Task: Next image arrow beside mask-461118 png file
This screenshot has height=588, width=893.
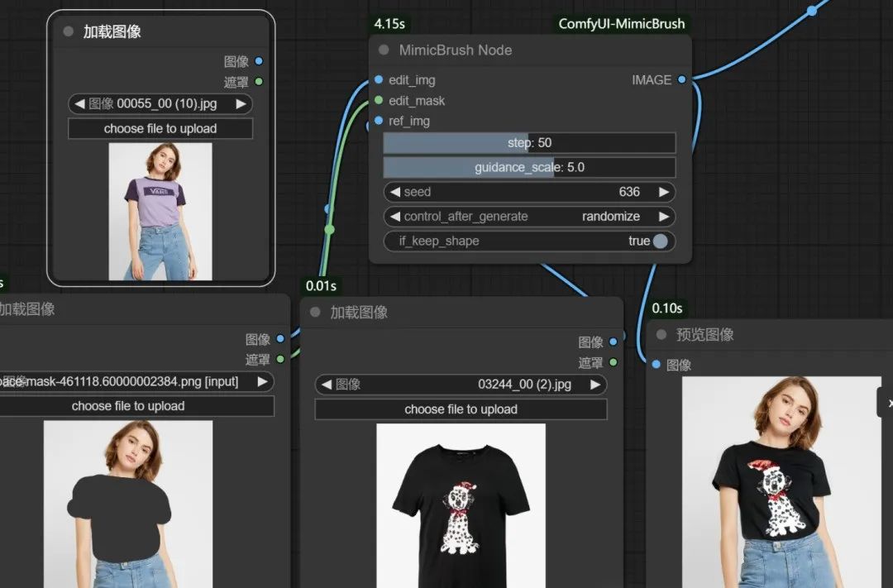Action: (x=263, y=382)
